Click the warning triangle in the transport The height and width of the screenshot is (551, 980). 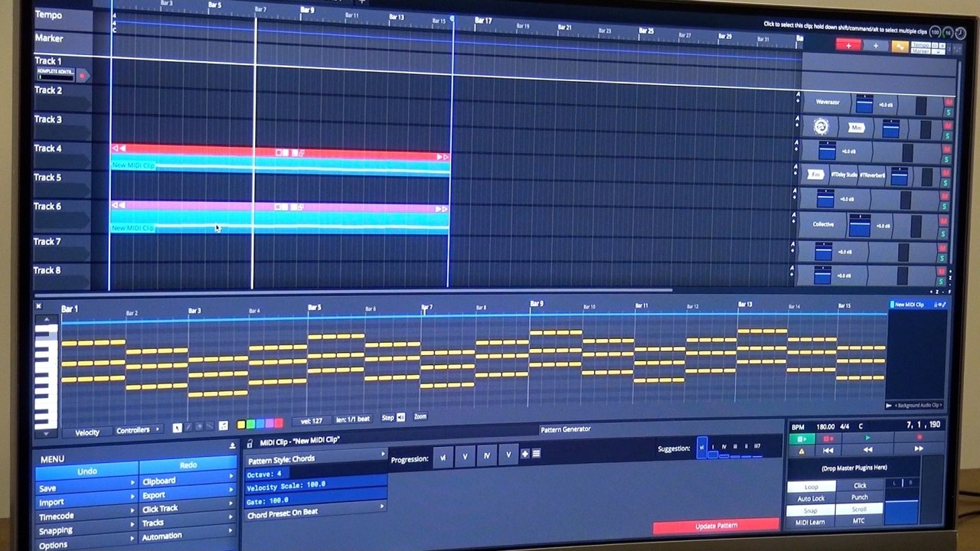tap(802, 451)
